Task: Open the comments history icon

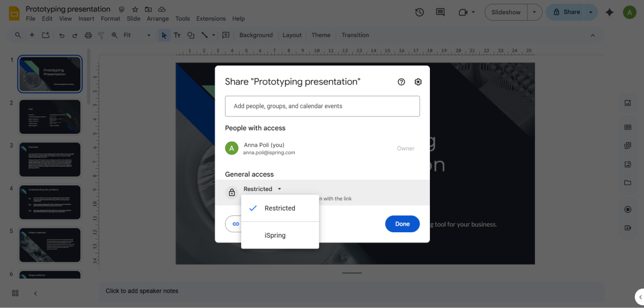Action: coord(440,12)
